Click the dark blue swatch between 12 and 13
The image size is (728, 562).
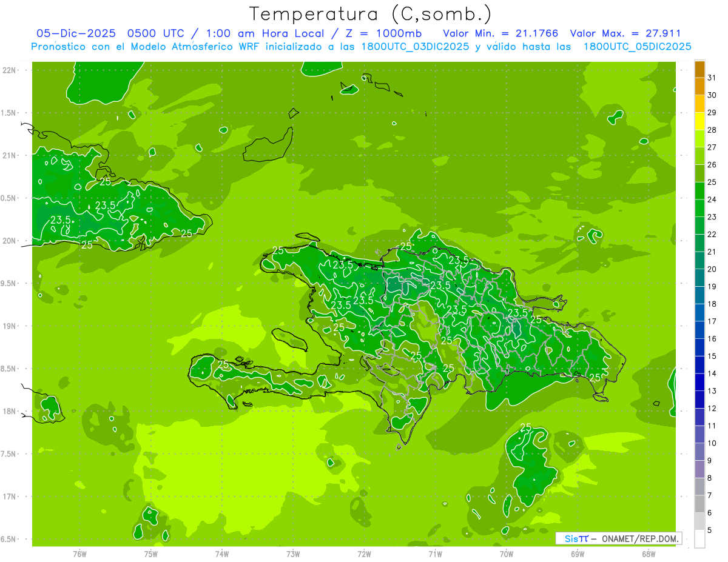(699, 400)
